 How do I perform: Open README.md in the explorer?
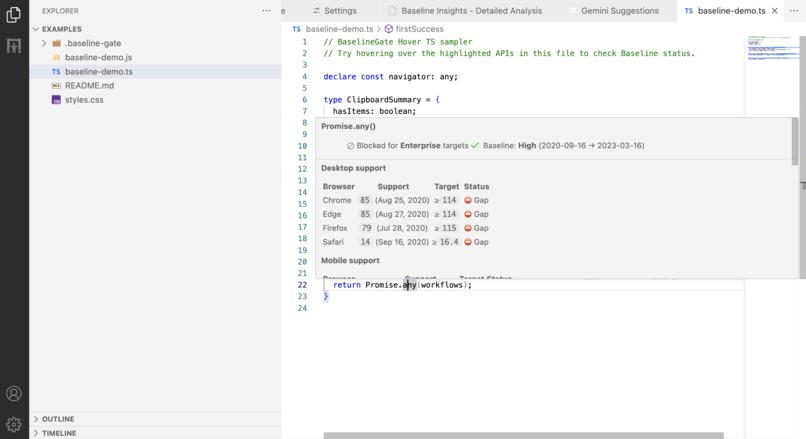[x=89, y=86]
